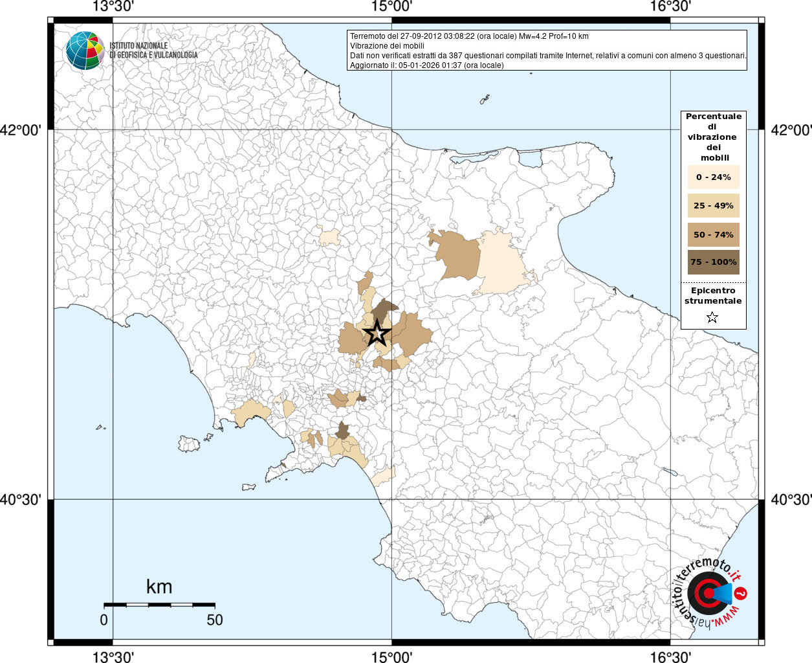The height and width of the screenshot is (663, 812).
Task: Click the "Terremoto del 27-09-2012" header line
Action: click(x=469, y=36)
